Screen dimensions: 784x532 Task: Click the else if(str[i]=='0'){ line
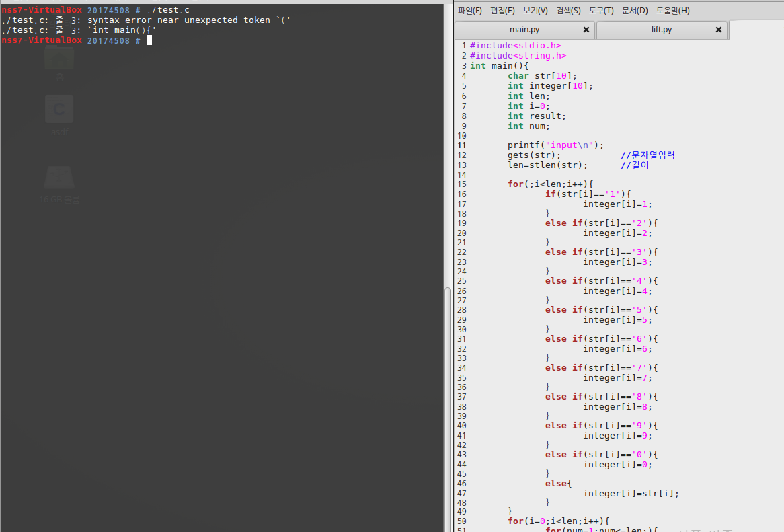(602, 455)
